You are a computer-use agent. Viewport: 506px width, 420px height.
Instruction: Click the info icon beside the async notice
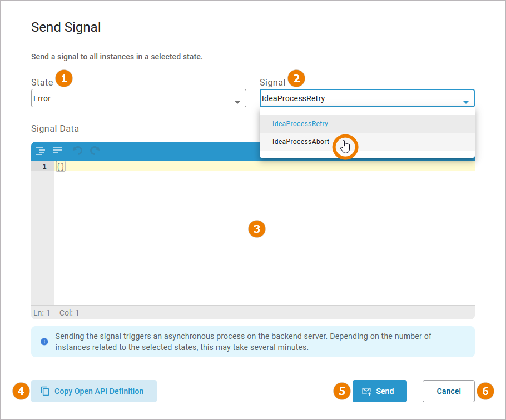(44, 342)
